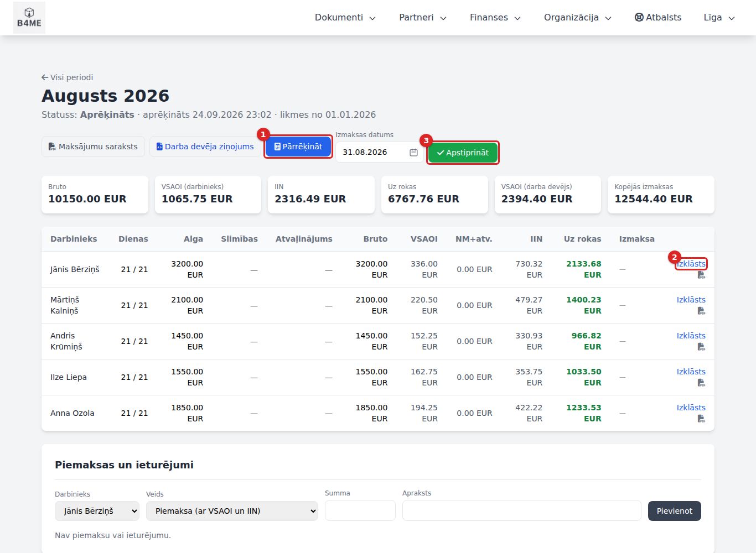Screen dimensions: 756x553
Task: Expand the Līga user menu
Action: (x=719, y=18)
